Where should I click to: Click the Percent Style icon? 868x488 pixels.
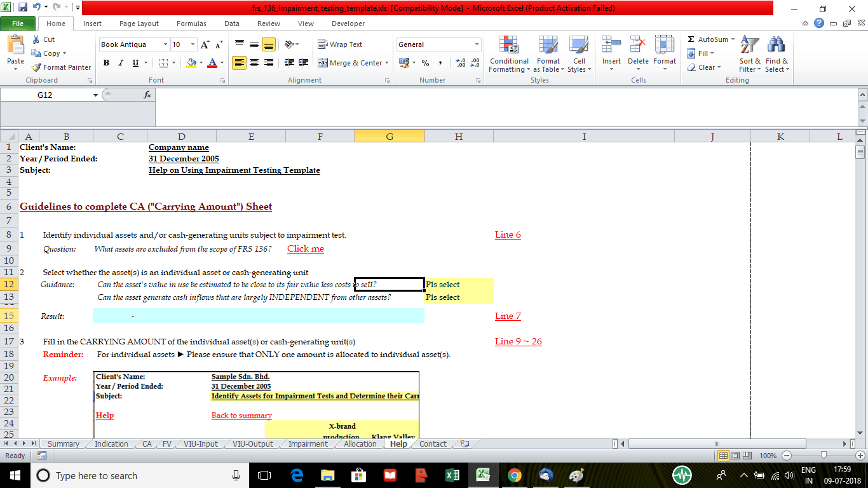425,63
